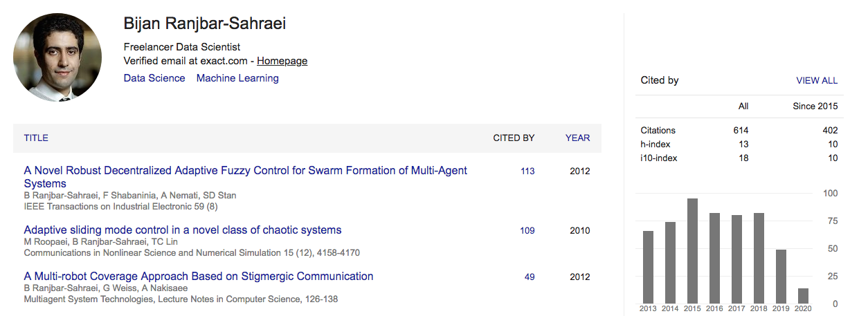View the 109 citations of second paper
The height and width of the screenshot is (316, 868).
coord(527,230)
